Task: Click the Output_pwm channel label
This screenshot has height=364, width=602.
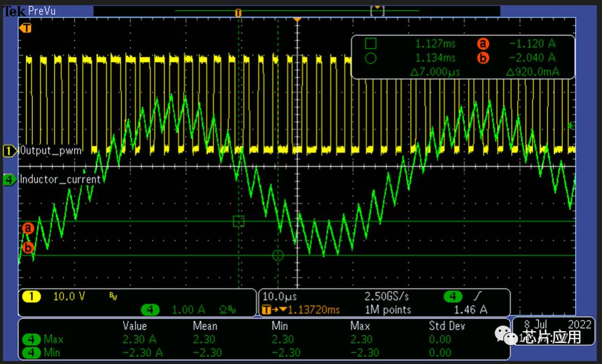Action: (x=51, y=151)
